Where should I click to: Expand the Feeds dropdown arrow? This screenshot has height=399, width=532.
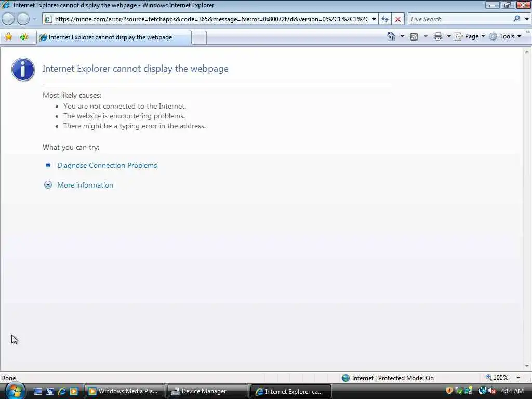(x=425, y=36)
